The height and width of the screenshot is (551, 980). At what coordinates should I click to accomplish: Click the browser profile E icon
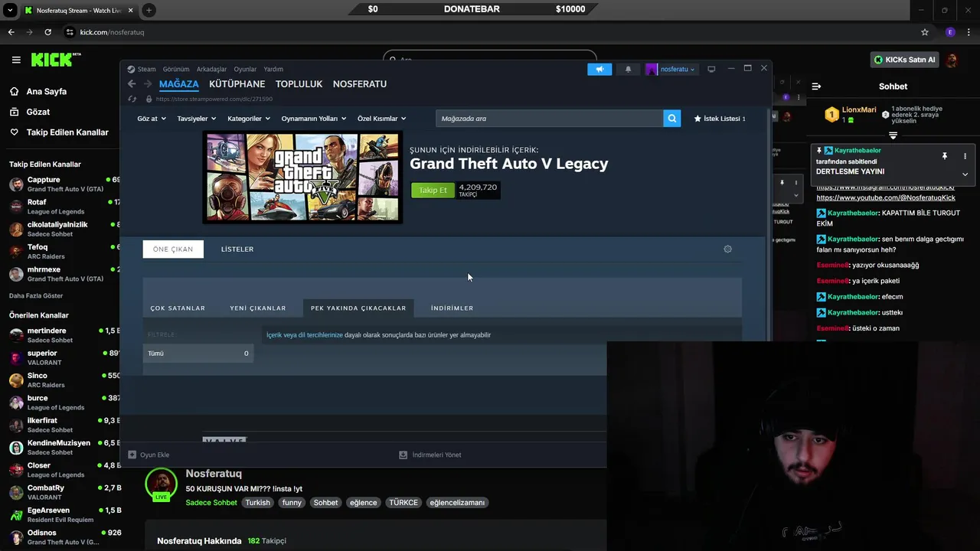[x=950, y=32]
